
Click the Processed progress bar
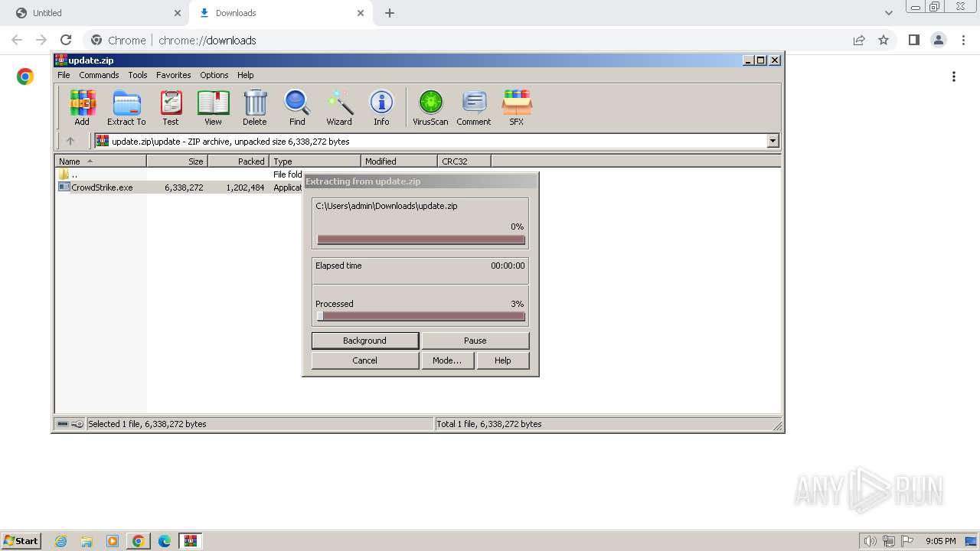[x=421, y=316]
